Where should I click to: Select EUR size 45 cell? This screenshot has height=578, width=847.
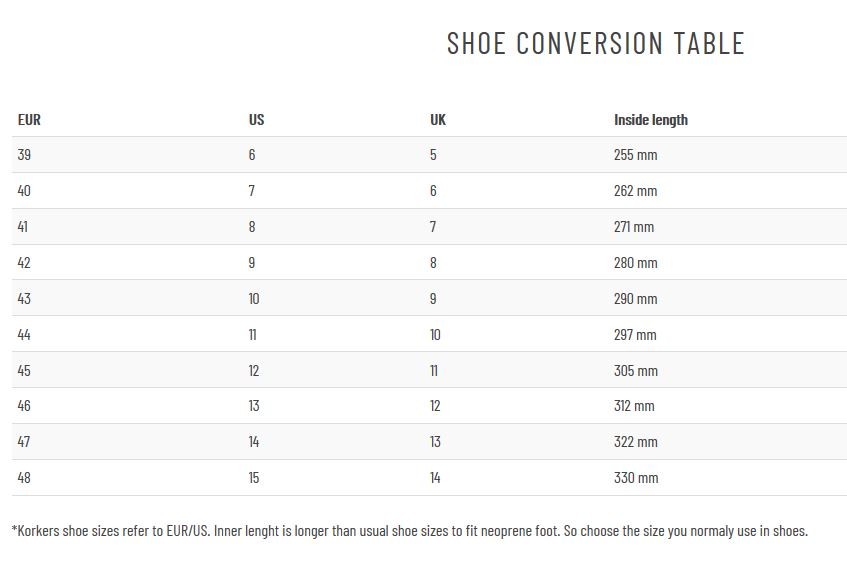tap(24, 370)
